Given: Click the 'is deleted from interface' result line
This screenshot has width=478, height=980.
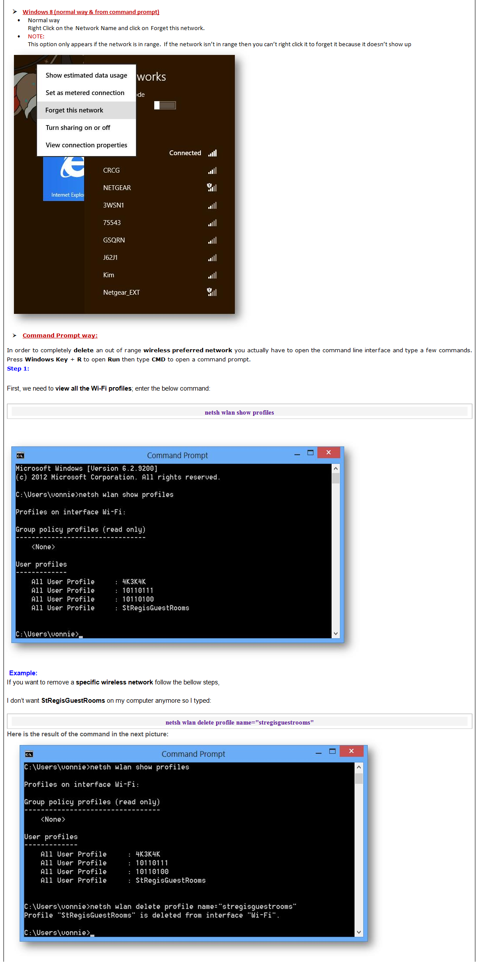Looking at the screenshot, I should click(x=152, y=915).
